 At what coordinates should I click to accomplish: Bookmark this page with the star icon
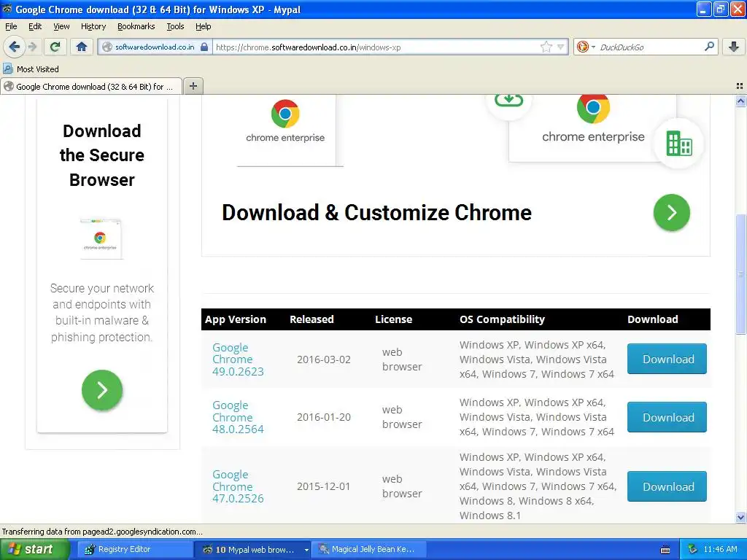[x=546, y=47]
